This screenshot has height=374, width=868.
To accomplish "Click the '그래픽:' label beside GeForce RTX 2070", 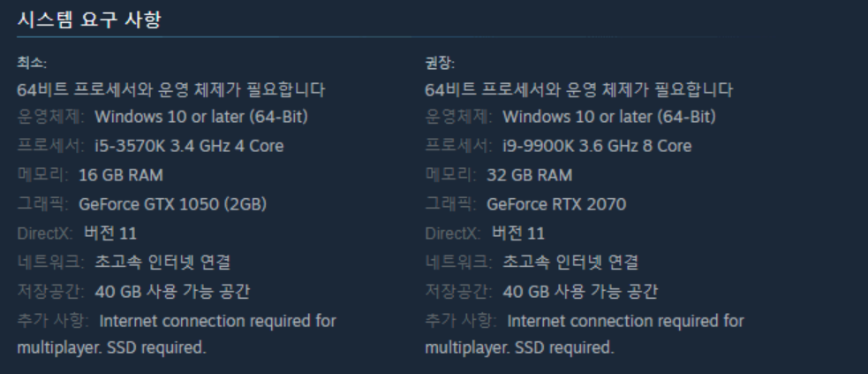I will point(450,204).
